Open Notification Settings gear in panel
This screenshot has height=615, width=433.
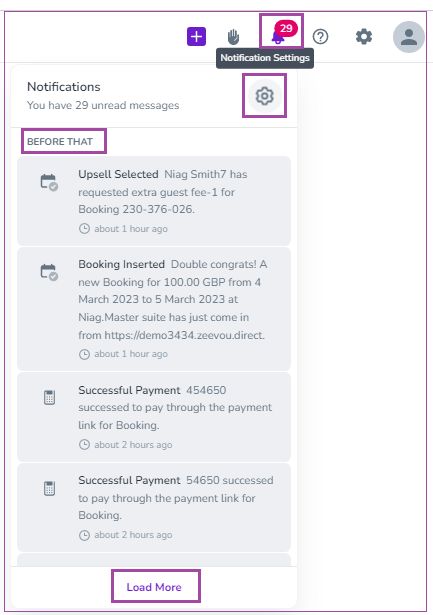[265, 96]
